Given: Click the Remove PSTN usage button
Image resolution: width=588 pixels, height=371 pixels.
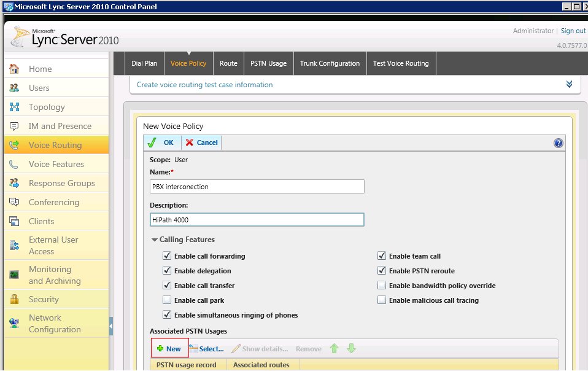Looking at the screenshot, I should pos(308,349).
